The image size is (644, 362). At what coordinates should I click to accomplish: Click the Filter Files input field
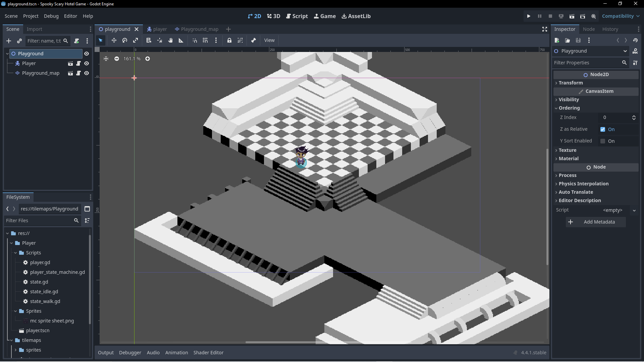tap(39, 221)
